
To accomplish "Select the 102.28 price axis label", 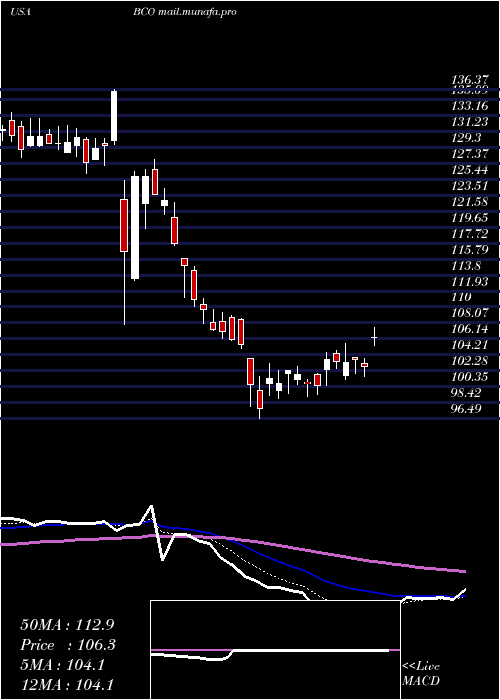I will (470, 360).
